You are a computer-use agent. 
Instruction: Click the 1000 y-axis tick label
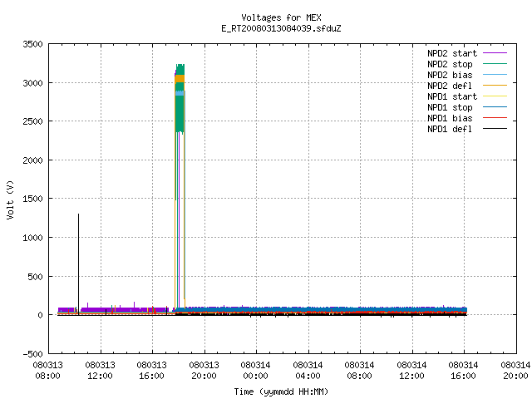coord(33,238)
